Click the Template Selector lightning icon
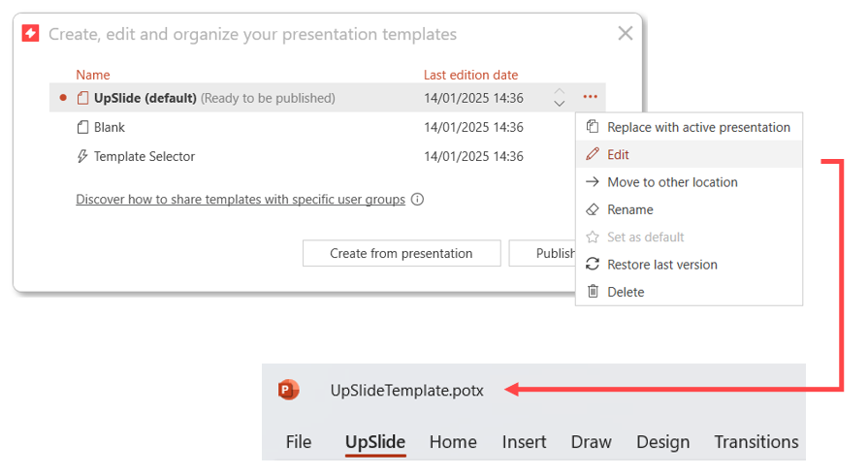Image resolution: width=868 pixels, height=475 pixels. coord(82,156)
